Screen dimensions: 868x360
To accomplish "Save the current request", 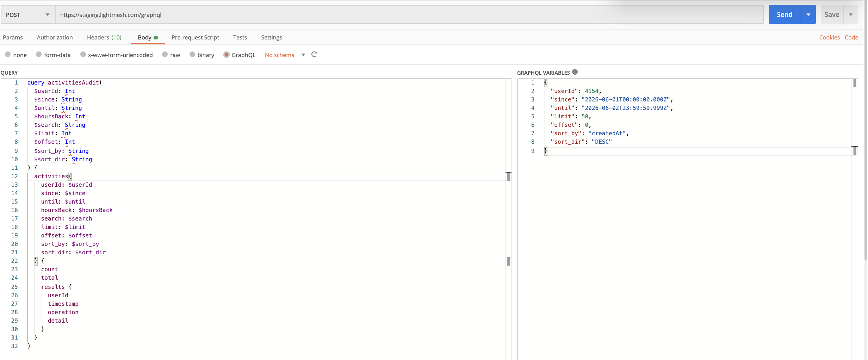I will pyautogui.click(x=832, y=14).
